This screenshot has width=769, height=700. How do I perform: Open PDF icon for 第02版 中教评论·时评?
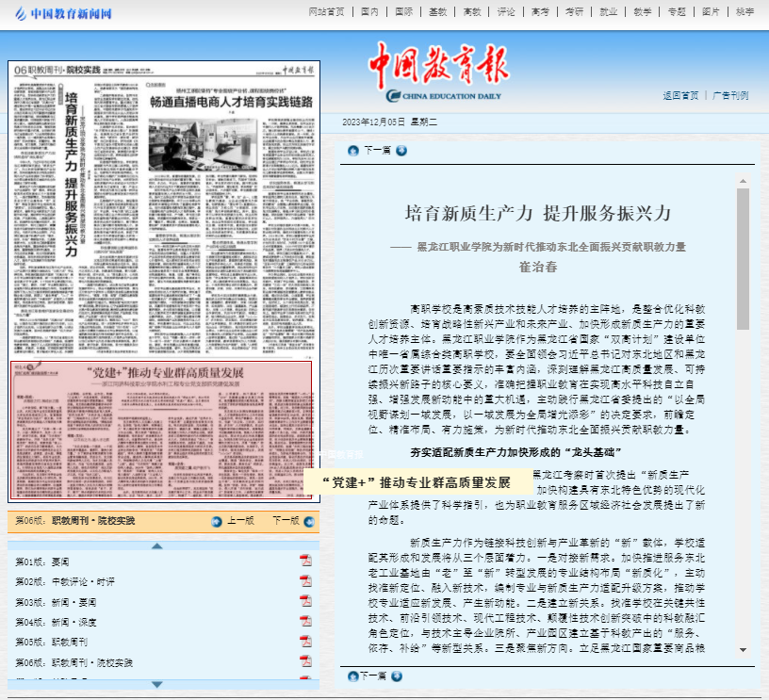(x=304, y=581)
